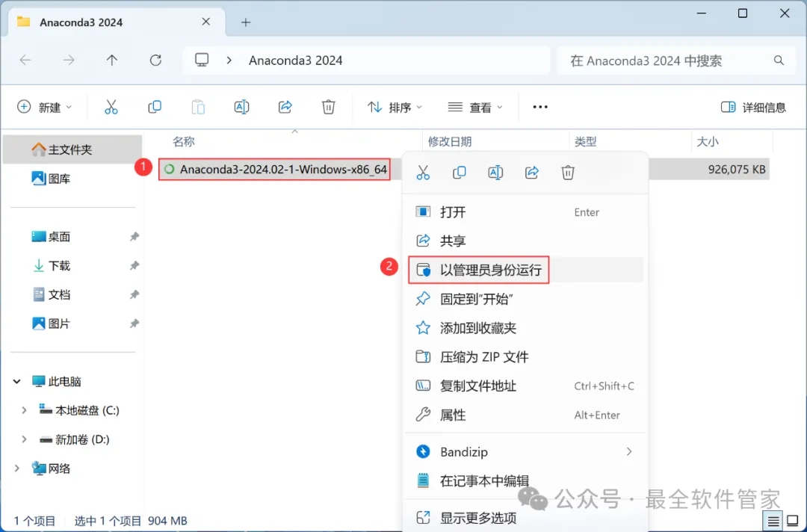
Task: Expand the 网络 tree node
Action: [x=17, y=468]
